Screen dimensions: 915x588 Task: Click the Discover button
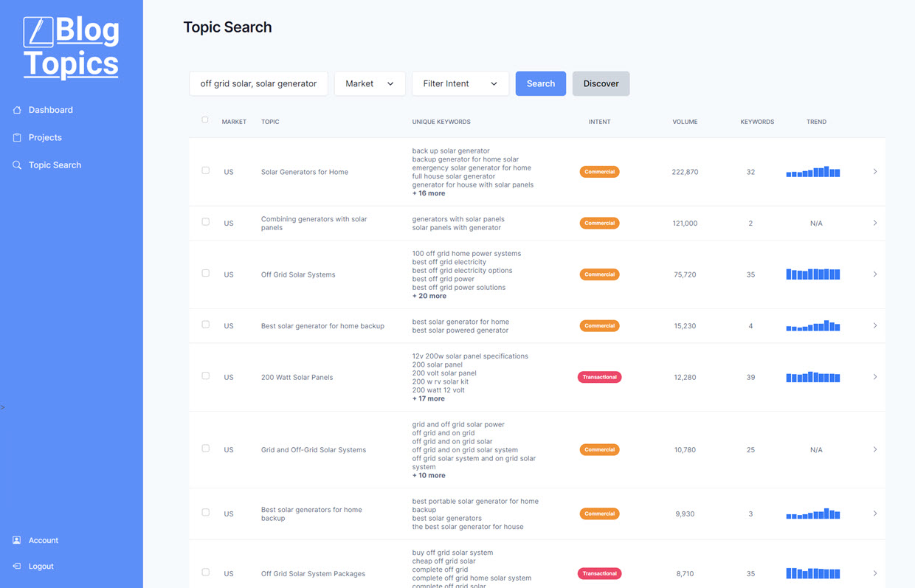601,83
